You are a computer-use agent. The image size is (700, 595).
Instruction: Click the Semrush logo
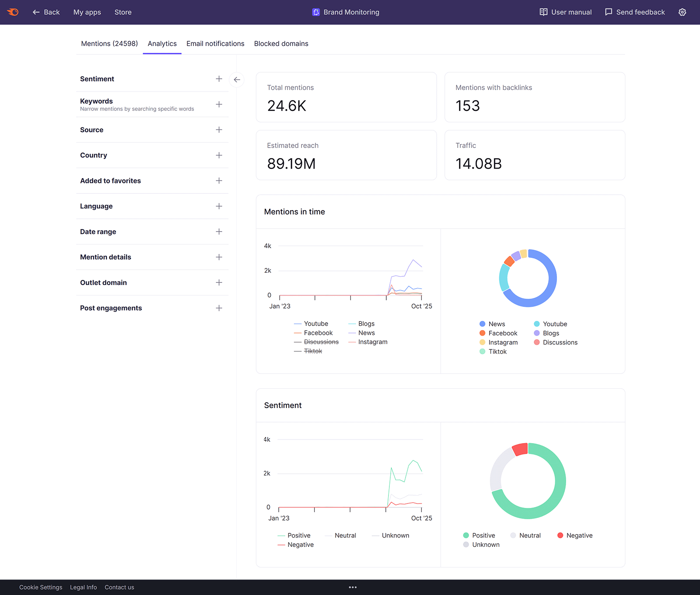(x=13, y=12)
